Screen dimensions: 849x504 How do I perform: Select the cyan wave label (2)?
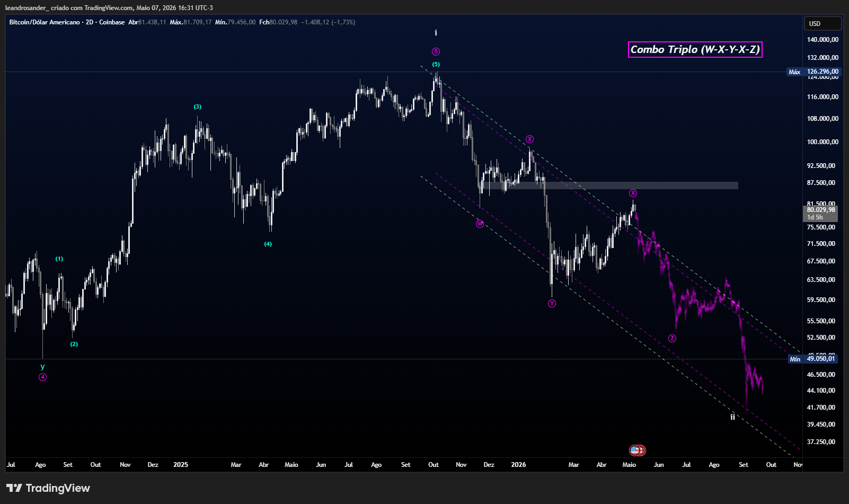tap(74, 344)
